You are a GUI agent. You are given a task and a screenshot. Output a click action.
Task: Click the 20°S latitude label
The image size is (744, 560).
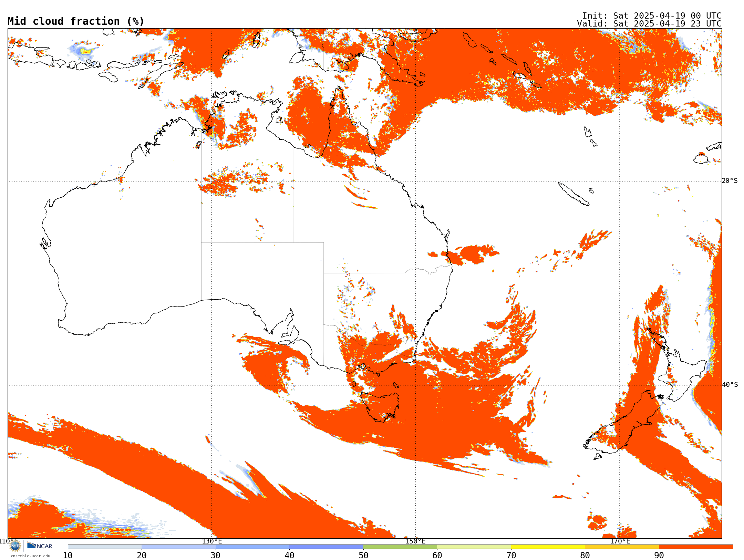(730, 181)
